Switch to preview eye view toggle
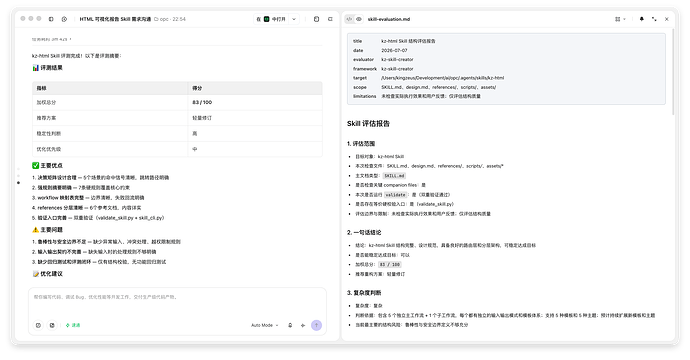This screenshot has height=360, width=690. (359, 19)
